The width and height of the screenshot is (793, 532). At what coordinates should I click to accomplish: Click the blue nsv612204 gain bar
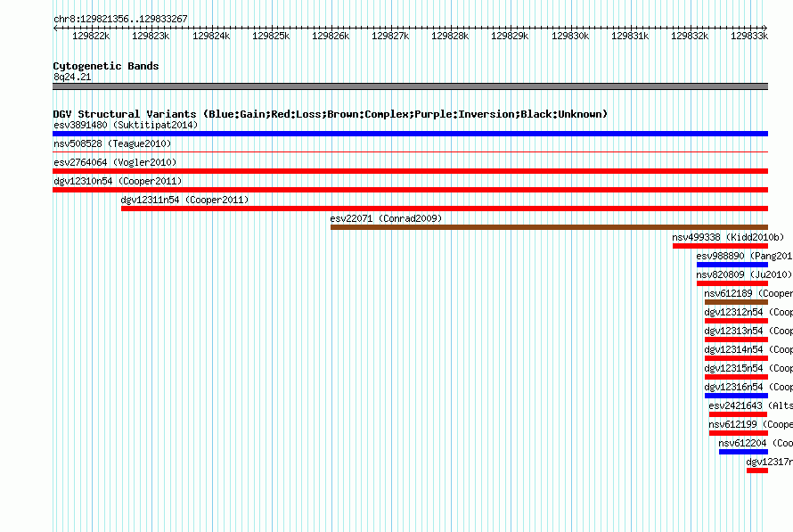click(x=743, y=452)
